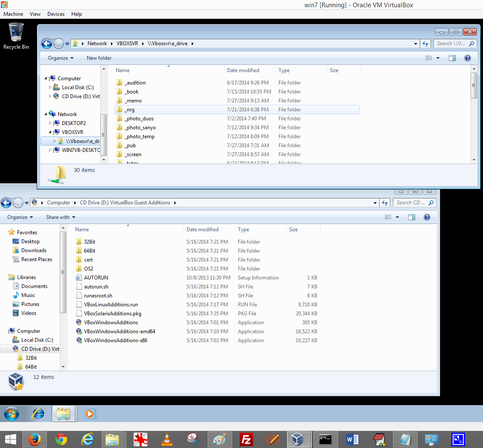Select the _audition folder

(135, 83)
